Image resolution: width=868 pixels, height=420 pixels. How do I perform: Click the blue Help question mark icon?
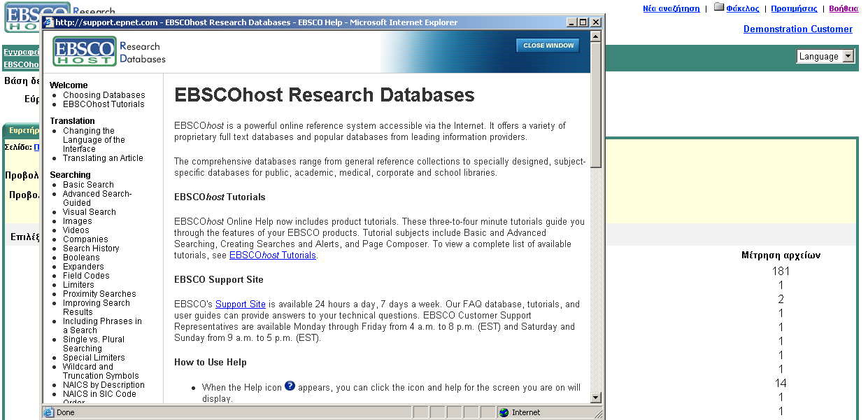tap(290, 386)
